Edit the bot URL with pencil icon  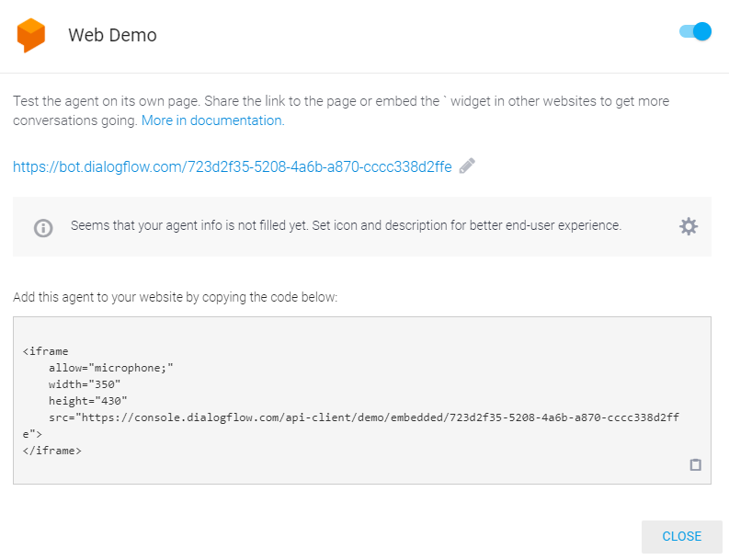(467, 166)
